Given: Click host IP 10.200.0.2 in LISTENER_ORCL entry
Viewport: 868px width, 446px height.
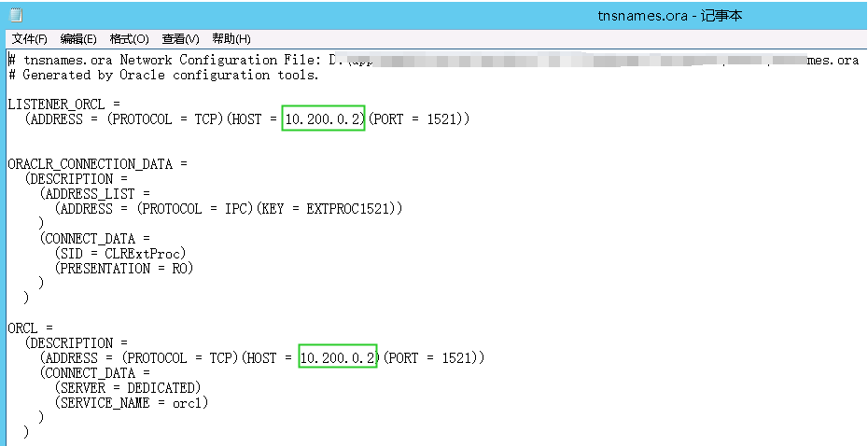Looking at the screenshot, I should [323, 119].
